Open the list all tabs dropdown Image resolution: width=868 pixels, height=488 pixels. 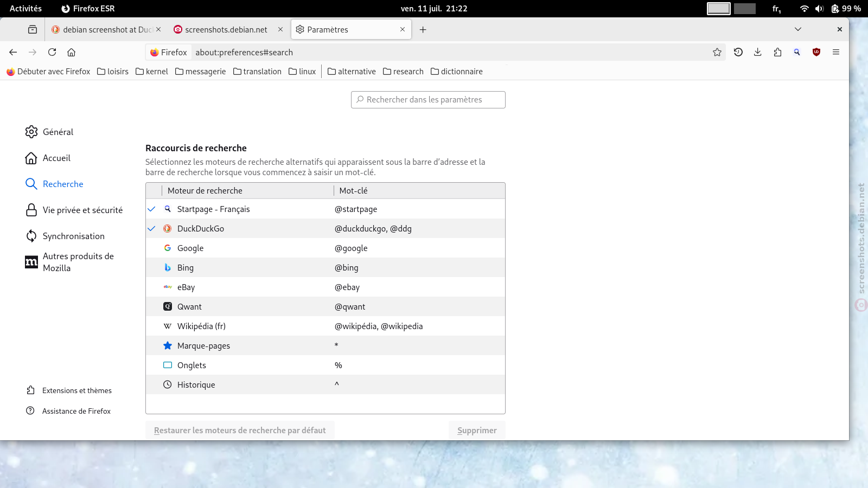pos(798,29)
